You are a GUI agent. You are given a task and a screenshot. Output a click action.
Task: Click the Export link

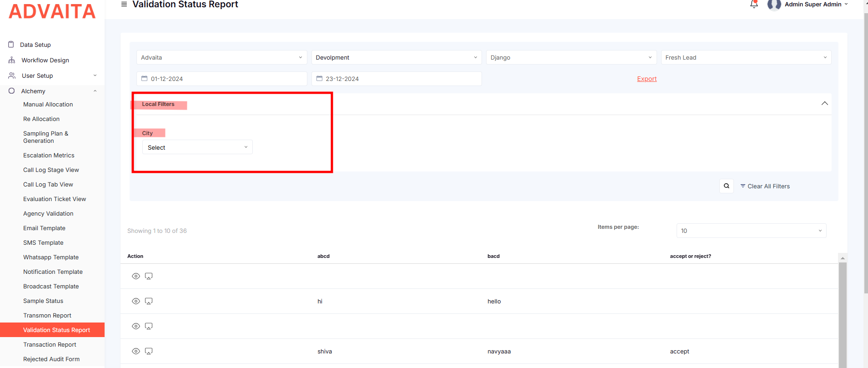[647, 79]
